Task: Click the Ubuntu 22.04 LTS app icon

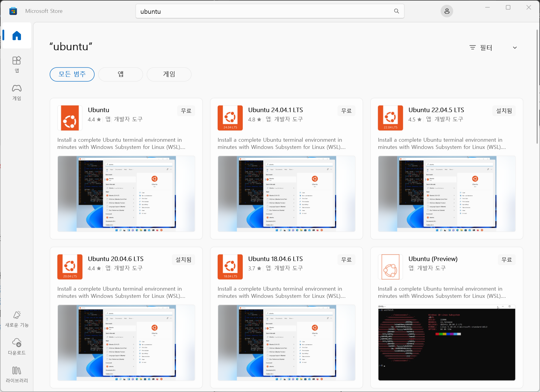Action: tap(390, 118)
